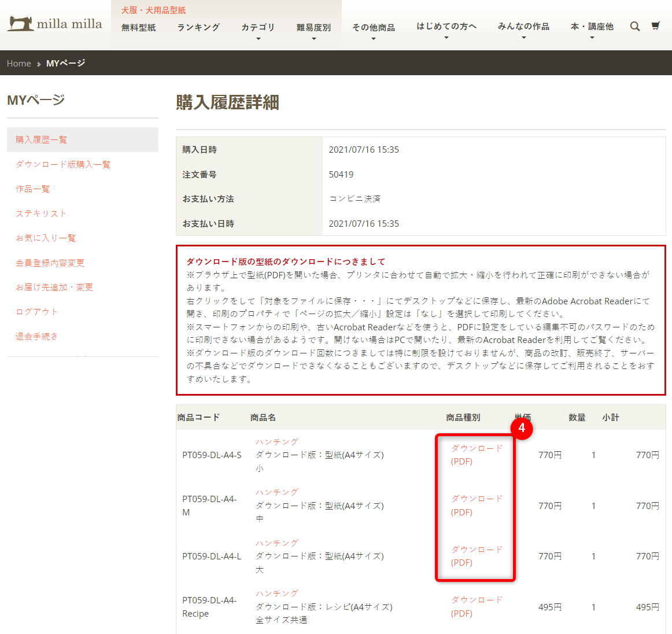Select ランキング in the top navigation
The image size is (672, 634).
tap(198, 28)
